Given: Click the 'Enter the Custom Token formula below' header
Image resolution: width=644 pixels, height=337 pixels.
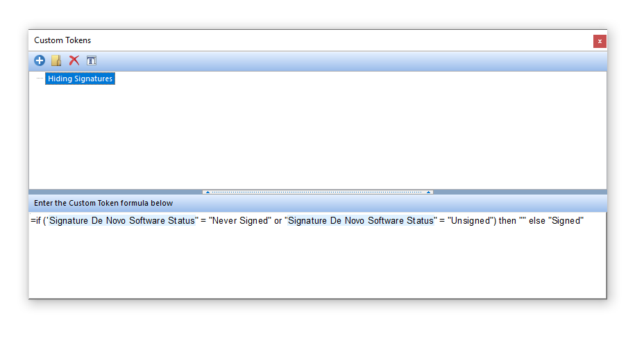Looking at the screenshot, I should click(103, 204).
